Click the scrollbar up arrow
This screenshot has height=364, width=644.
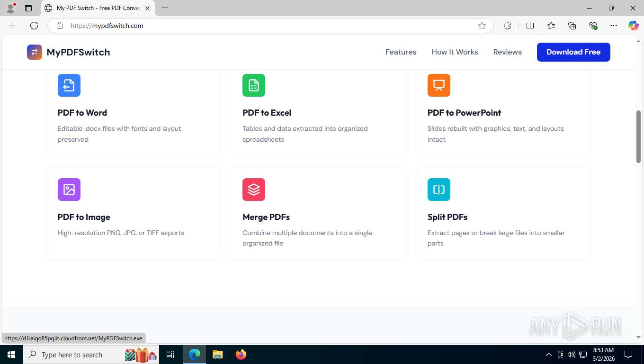tap(638, 41)
